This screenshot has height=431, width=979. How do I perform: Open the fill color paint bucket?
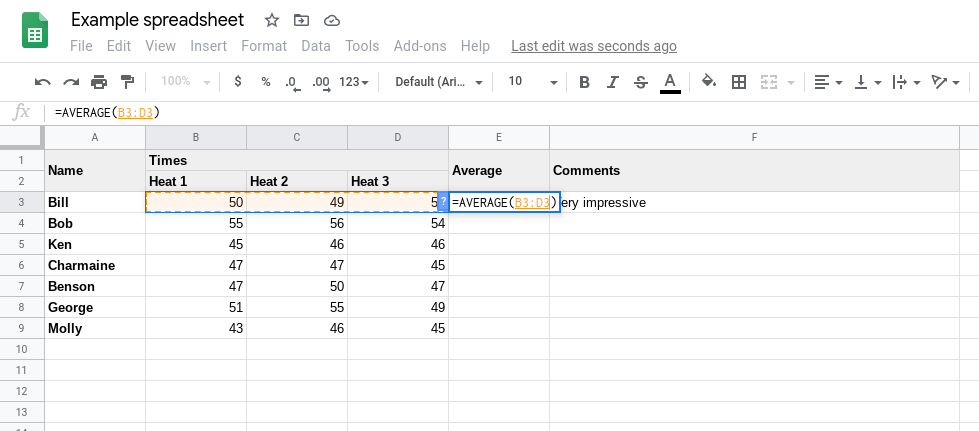pyautogui.click(x=709, y=82)
